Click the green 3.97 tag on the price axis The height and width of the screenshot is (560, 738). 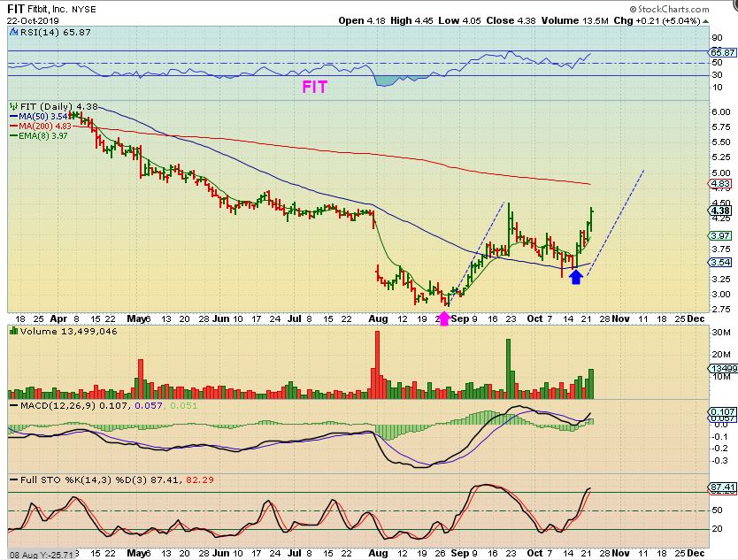(x=721, y=235)
